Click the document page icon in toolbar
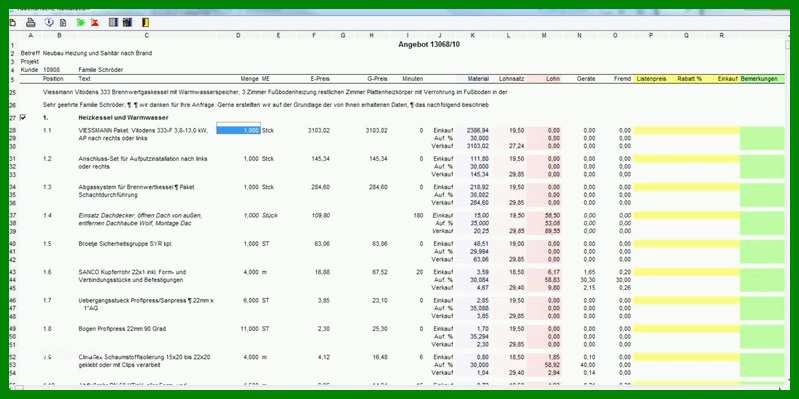799x399 pixels. point(63,22)
